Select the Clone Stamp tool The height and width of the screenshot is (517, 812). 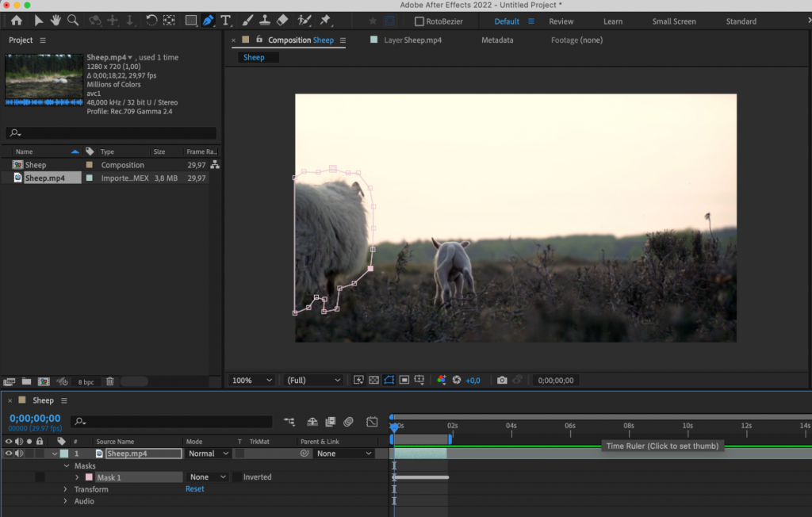[265, 21]
